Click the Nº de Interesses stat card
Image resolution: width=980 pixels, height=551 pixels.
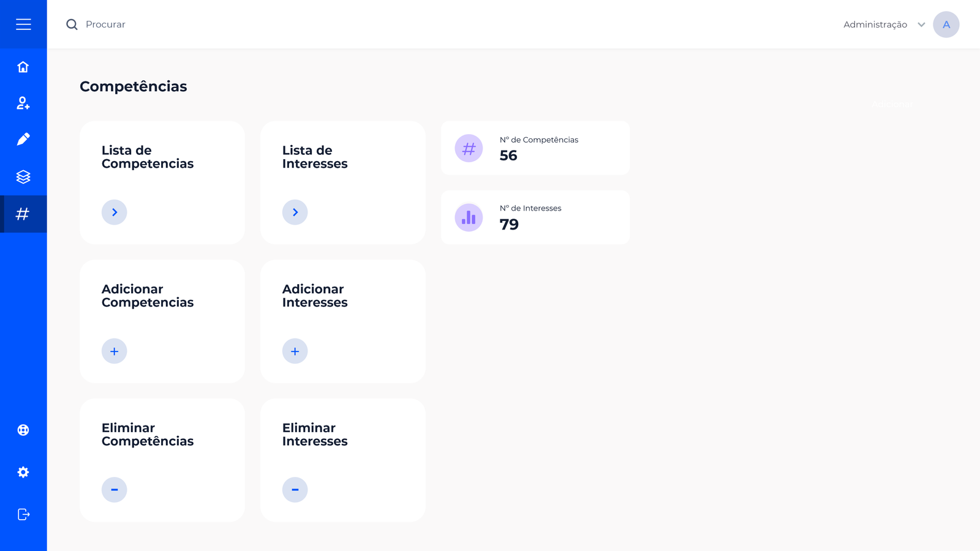tap(535, 217)
